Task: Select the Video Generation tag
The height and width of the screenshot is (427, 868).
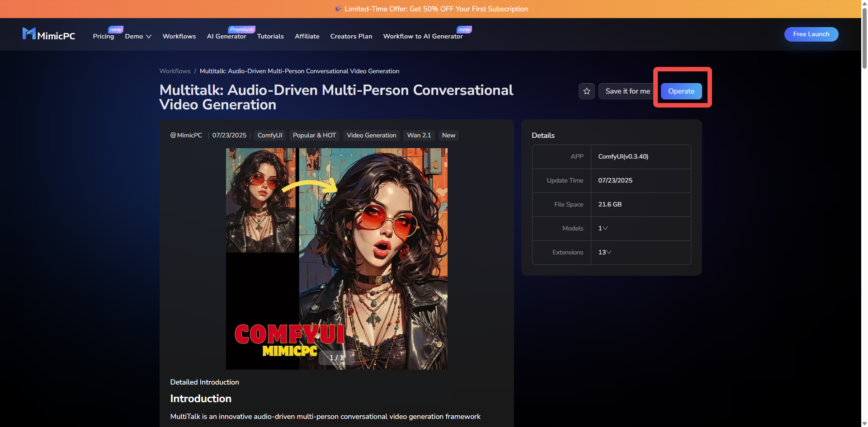Action: coord(371,135)
